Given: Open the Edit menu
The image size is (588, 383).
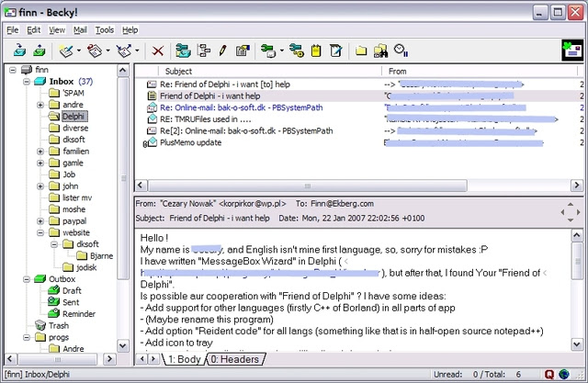Looking at the screenshot, I should point(33,30).
